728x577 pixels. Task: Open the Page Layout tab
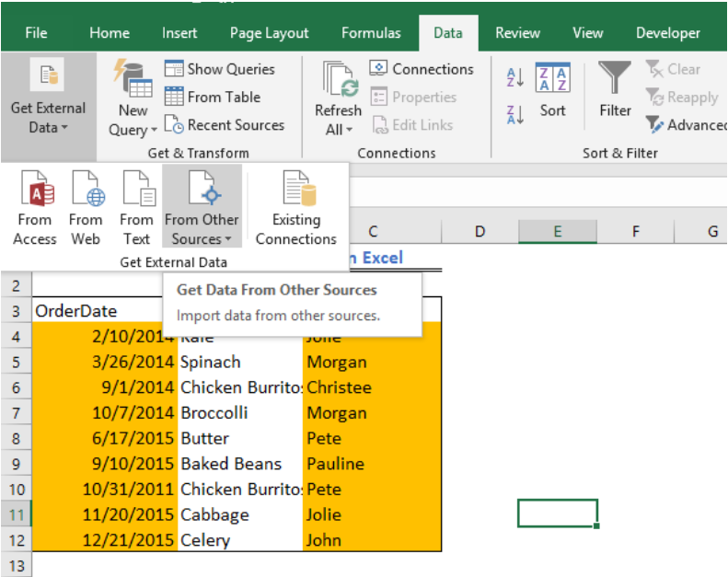point(269,33)
